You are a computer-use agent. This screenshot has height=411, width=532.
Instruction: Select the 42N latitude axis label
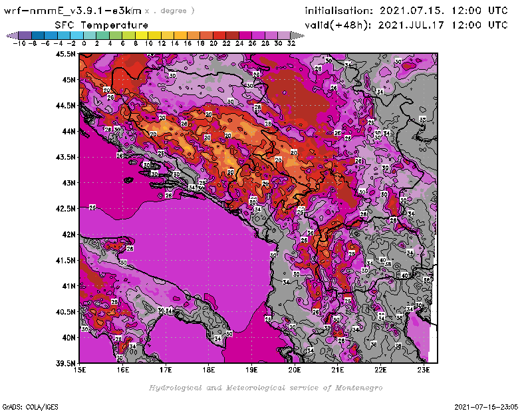pos(68,235)
